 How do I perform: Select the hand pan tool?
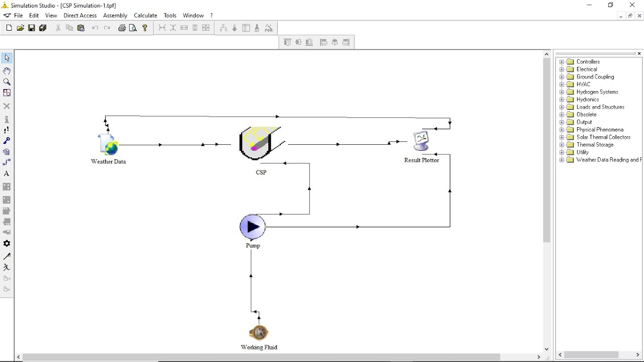(7, 71)
